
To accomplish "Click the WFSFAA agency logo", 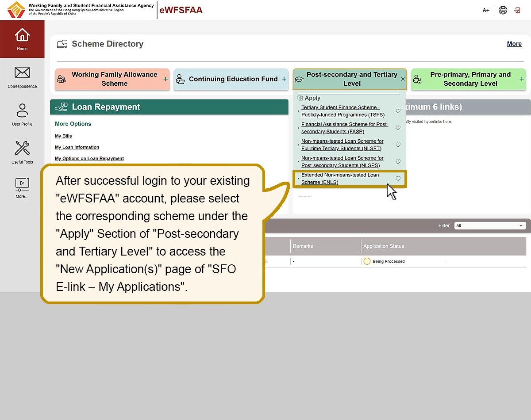I will (16, 10).
